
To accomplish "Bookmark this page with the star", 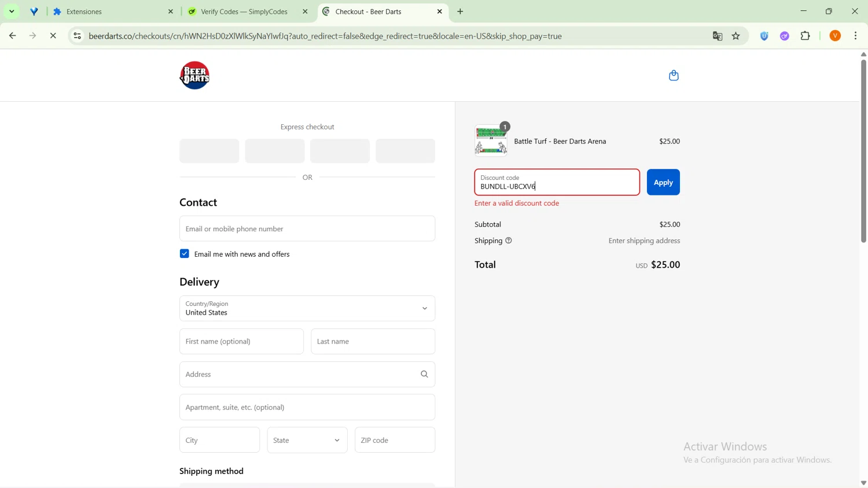I will 736,36.
